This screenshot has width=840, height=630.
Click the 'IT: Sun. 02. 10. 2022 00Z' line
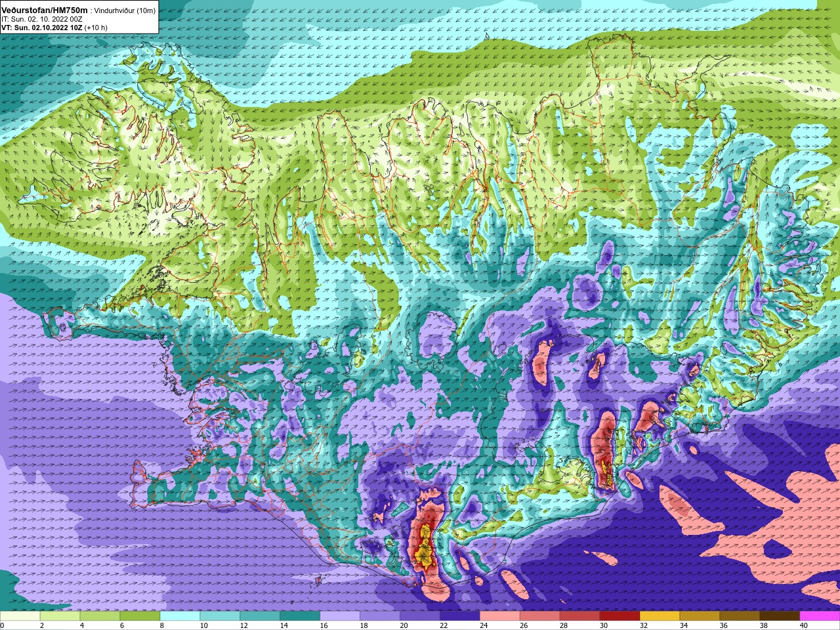coord(41,20)
